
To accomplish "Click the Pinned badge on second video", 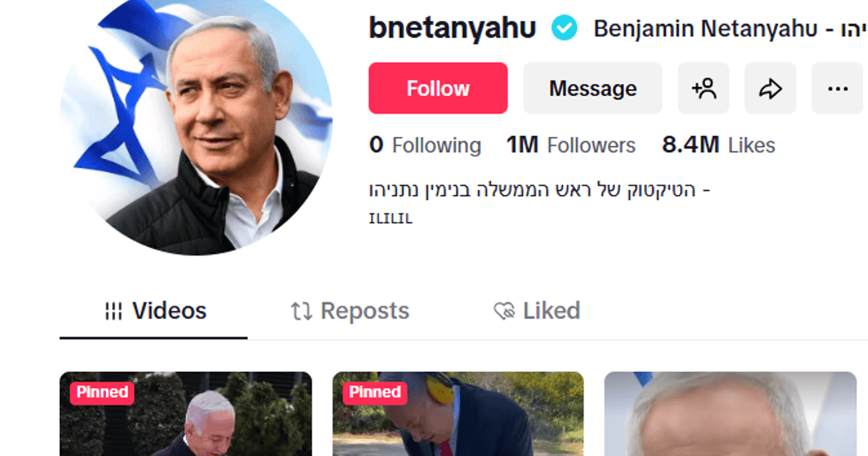I will [x=375, y=393].
